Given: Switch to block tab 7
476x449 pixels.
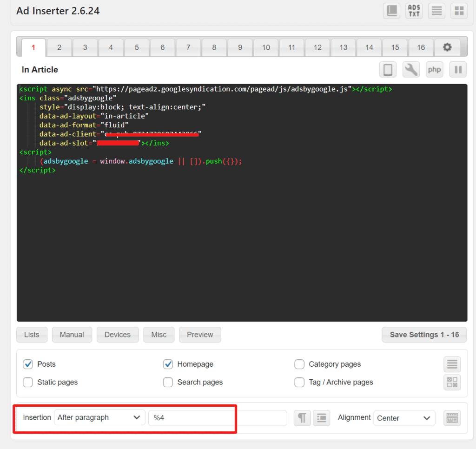Looking at the screenshot, I should coord(188,47).
